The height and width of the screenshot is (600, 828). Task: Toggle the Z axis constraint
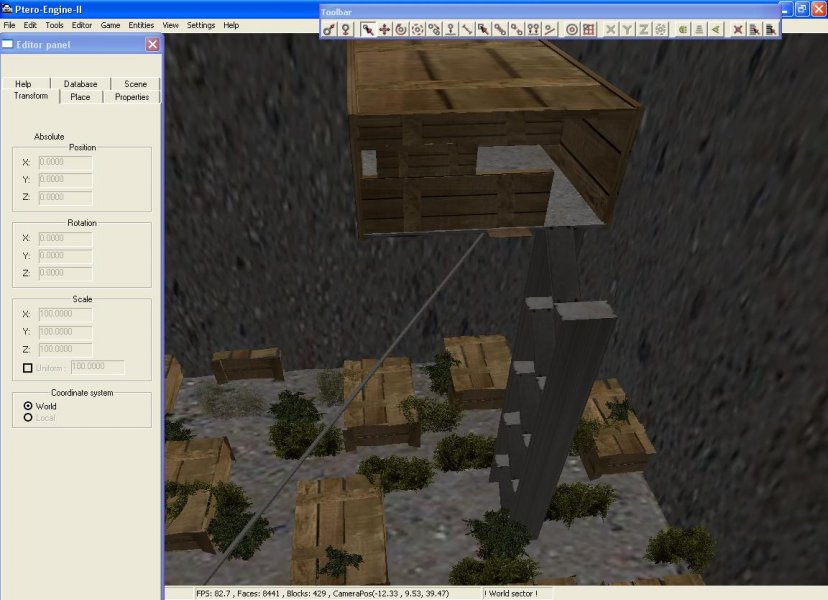644,30
